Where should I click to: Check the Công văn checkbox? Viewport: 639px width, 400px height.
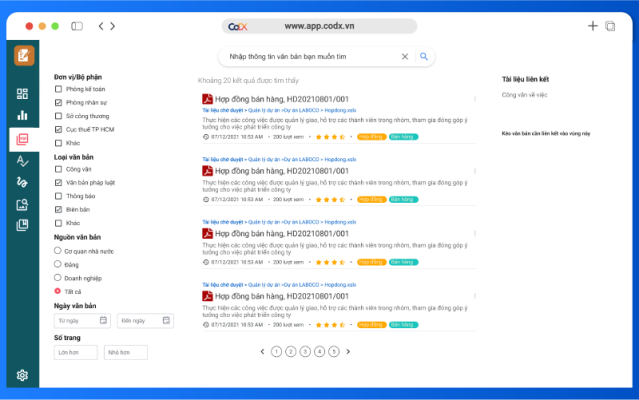(x=58, y=169)
